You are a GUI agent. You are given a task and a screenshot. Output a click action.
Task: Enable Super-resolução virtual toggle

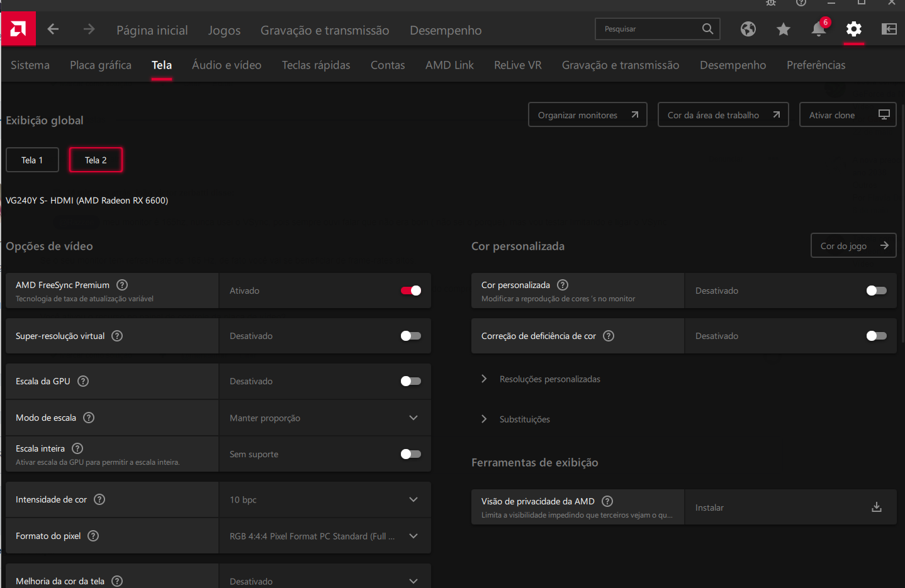tap(411, 336)
